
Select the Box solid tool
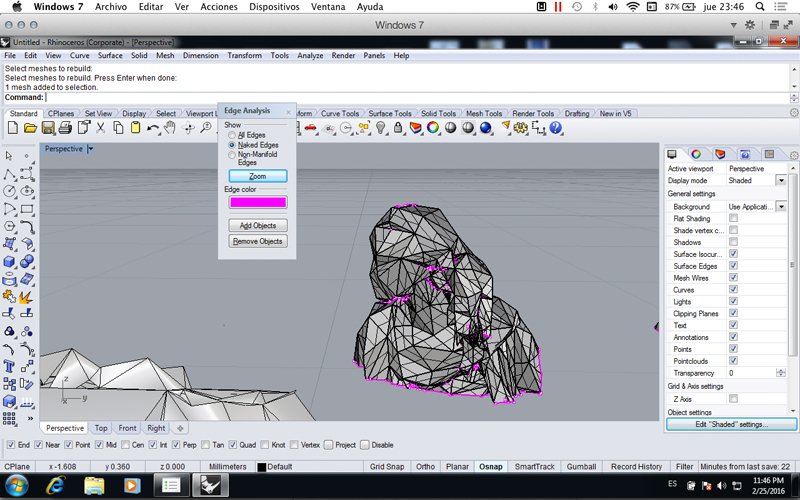tap(9, 261)
